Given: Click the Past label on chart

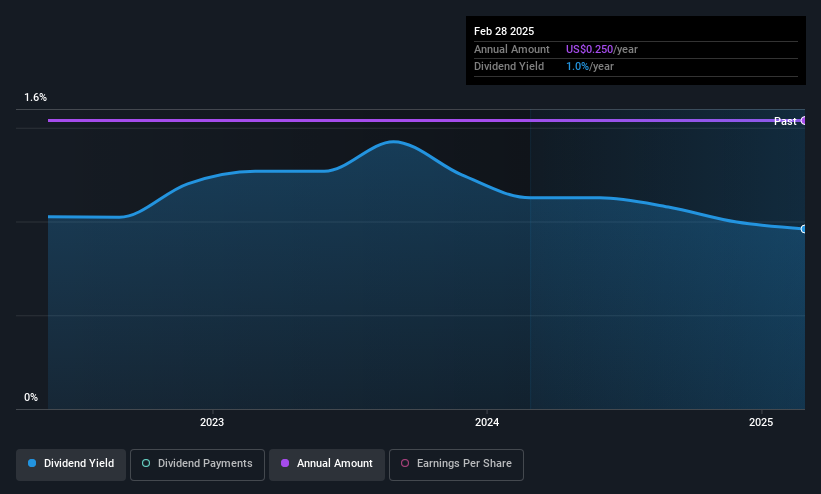Looking at the screenshot, I should click(x=785, y=121).
